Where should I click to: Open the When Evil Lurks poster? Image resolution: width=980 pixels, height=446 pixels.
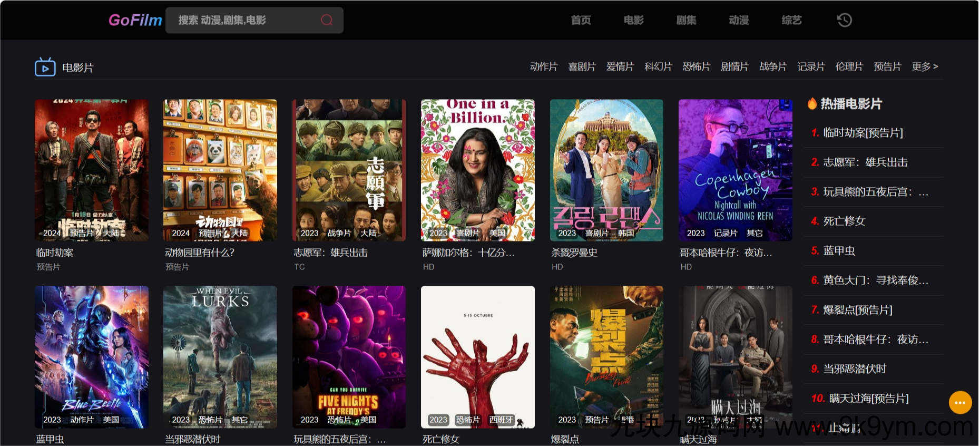pyautogui.click(x=220, y=357)
